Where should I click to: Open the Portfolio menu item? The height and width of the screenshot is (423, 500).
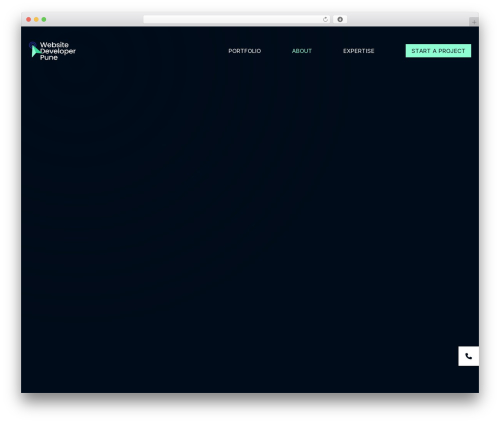pyautogui.click(x=245, y=51)
